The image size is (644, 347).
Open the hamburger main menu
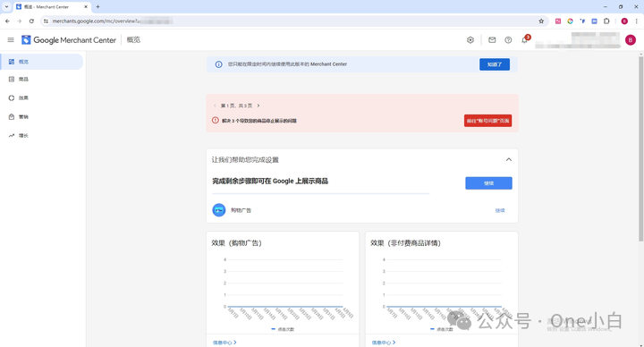[x=11, y=40]
